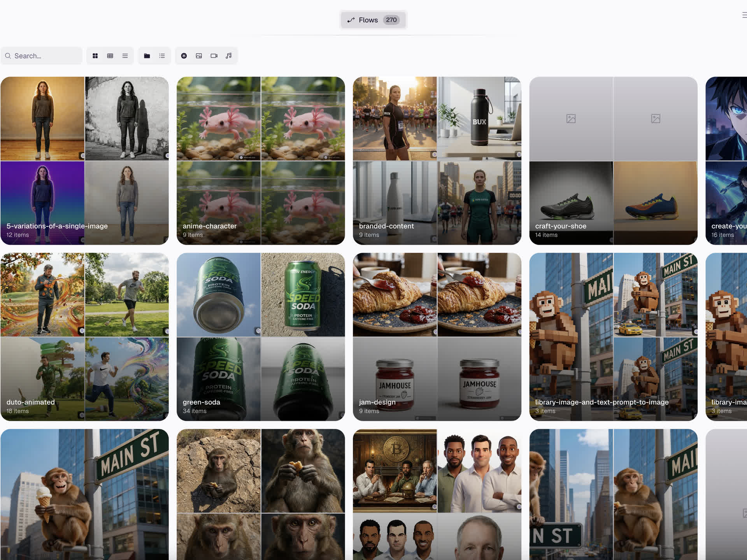Open the green-soda folder with 34 items
This screenshot has width=747, height=560.
pos(261,337)
